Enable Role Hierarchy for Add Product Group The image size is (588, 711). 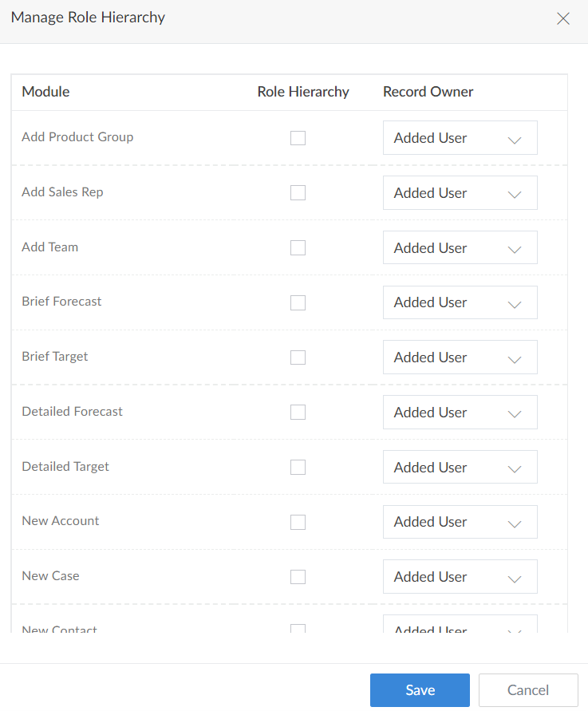(298, 138)
